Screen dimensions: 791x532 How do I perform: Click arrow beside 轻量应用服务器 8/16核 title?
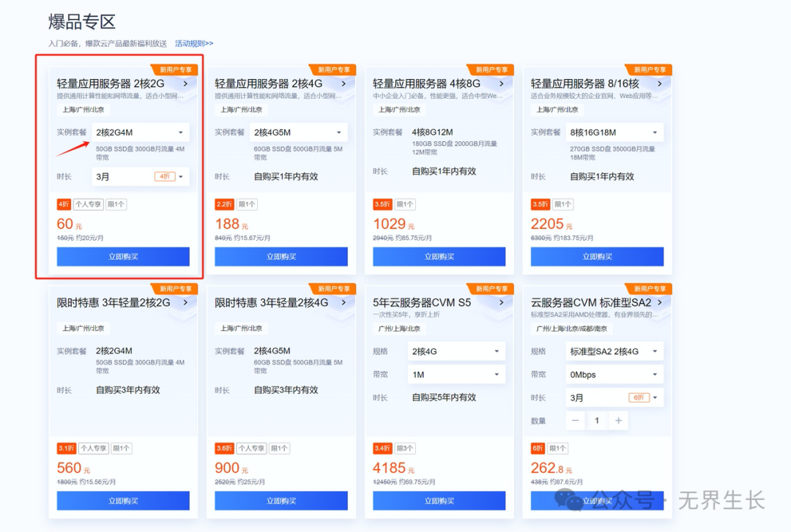659,83
